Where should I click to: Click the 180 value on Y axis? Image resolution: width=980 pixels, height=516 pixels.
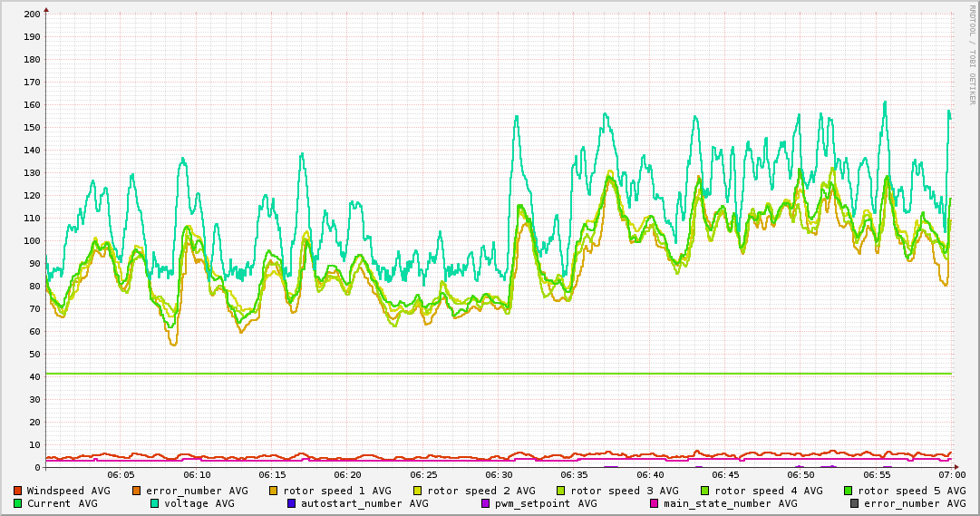pos(31,60)
